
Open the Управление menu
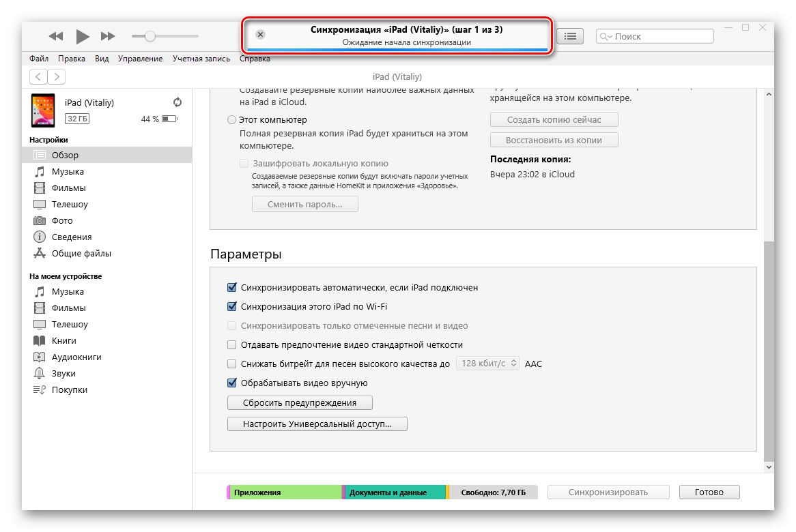(140, 59)
